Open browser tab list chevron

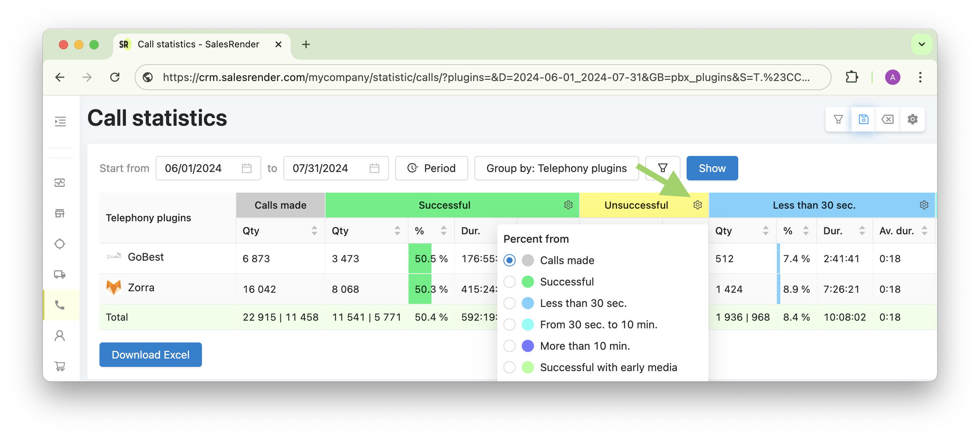[922, 44]
